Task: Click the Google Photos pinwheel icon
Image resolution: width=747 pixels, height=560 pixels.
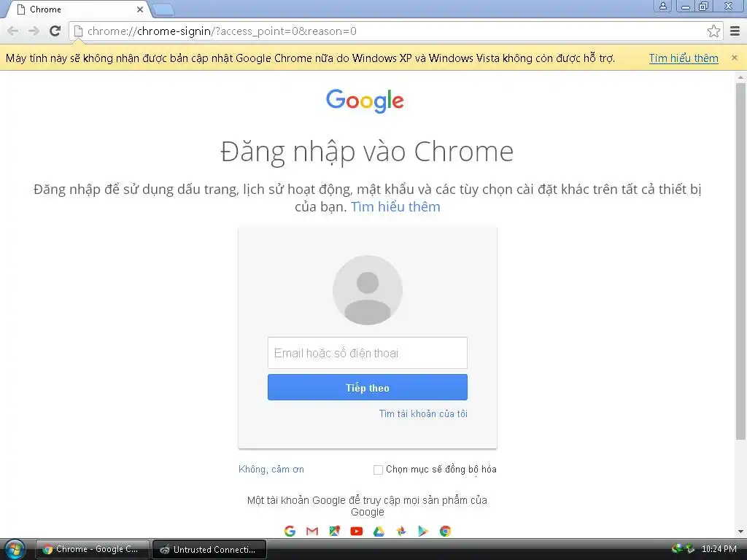Action: (401, 531)
